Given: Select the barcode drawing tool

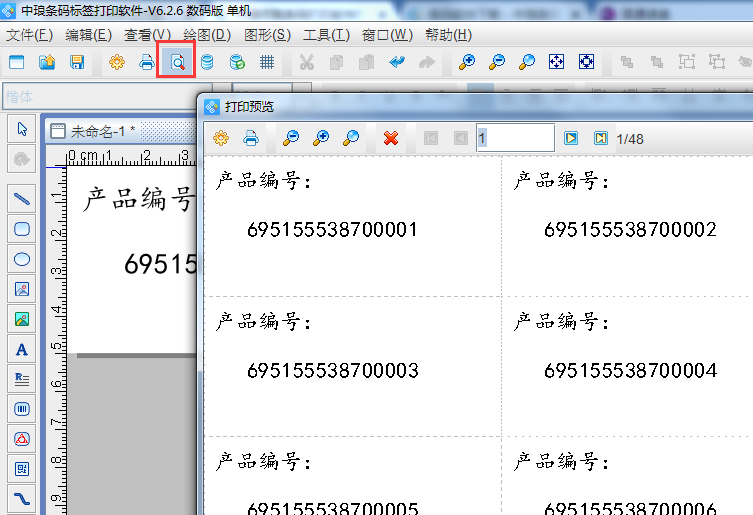Looking at the screenshot, I should click(x=22, y=409).
